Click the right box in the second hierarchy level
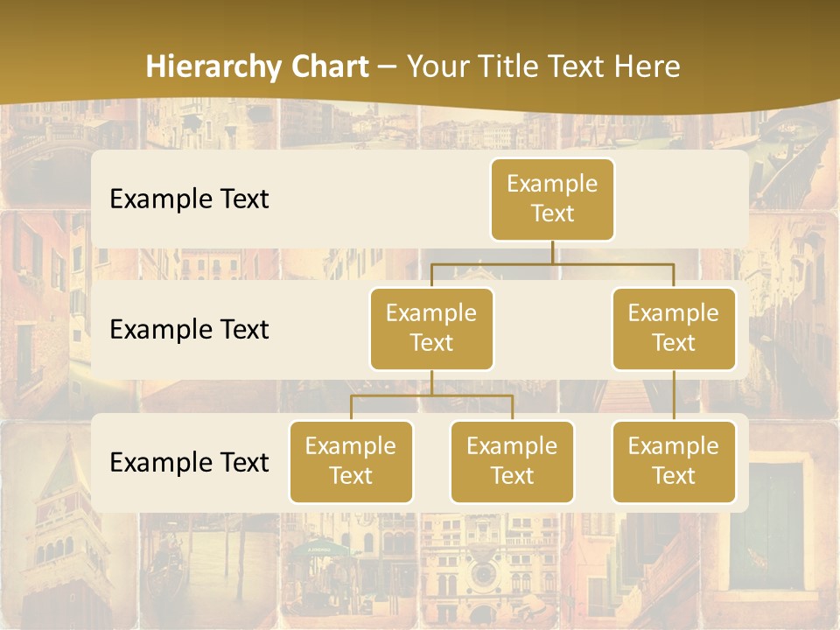 pos(674,328)
